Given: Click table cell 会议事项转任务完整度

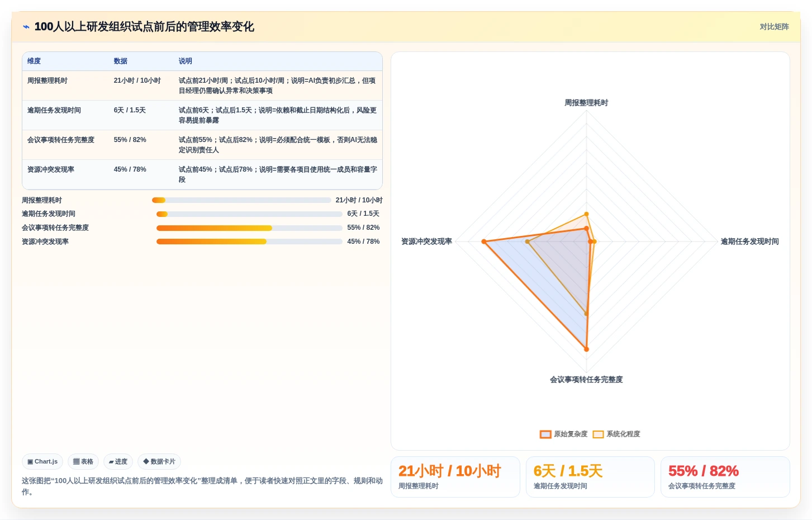Looking at the screenshot, I should click(x=61, y=140).
